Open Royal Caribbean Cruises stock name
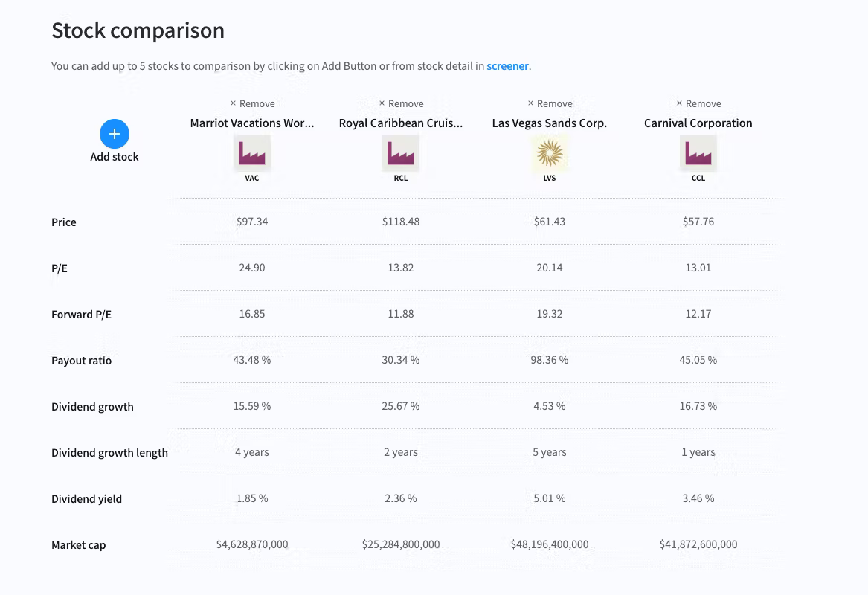This screenshot has width=868, height=595. pos(401,123)
